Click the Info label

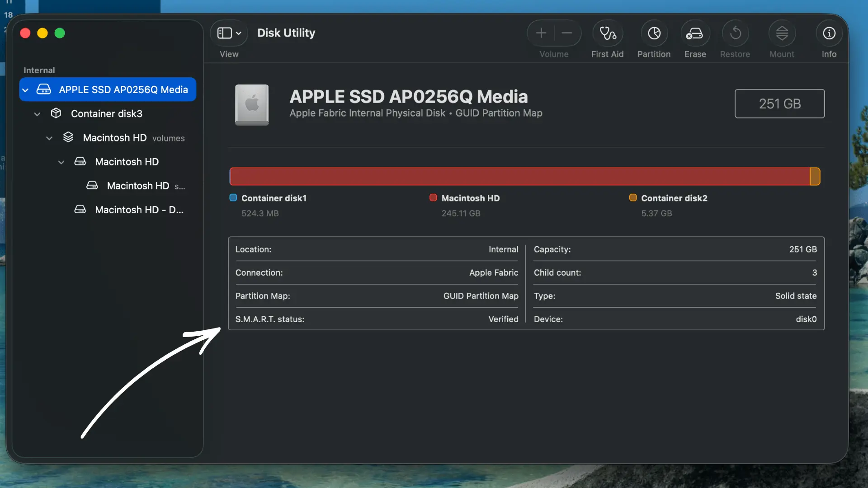click(x=829, y=54)
